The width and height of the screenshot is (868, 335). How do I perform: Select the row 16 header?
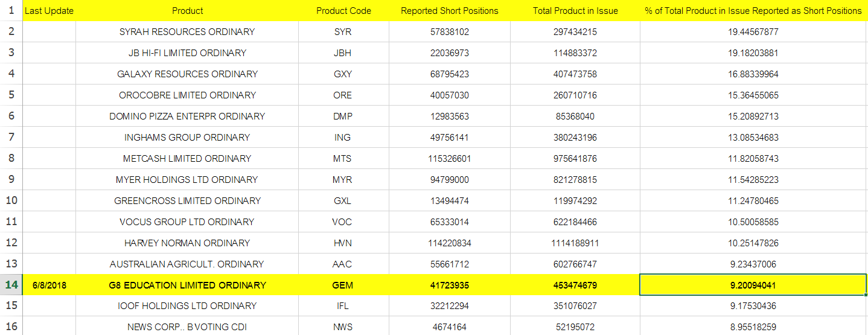[x=11, y=327]
